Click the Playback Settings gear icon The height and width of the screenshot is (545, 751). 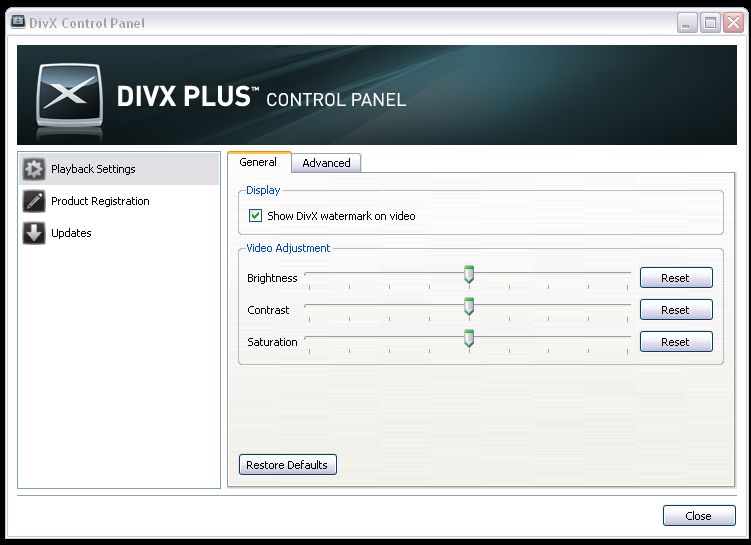[x=34, y=169]
